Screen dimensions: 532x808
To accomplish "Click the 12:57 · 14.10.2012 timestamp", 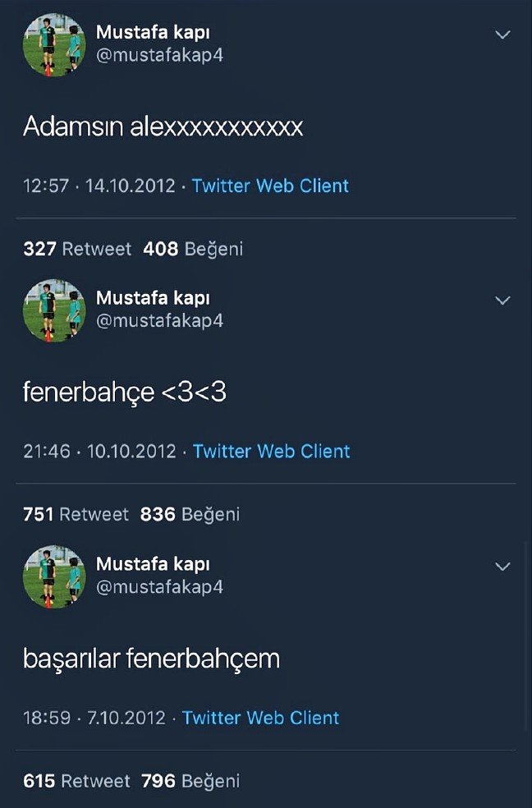I will 99,186.
